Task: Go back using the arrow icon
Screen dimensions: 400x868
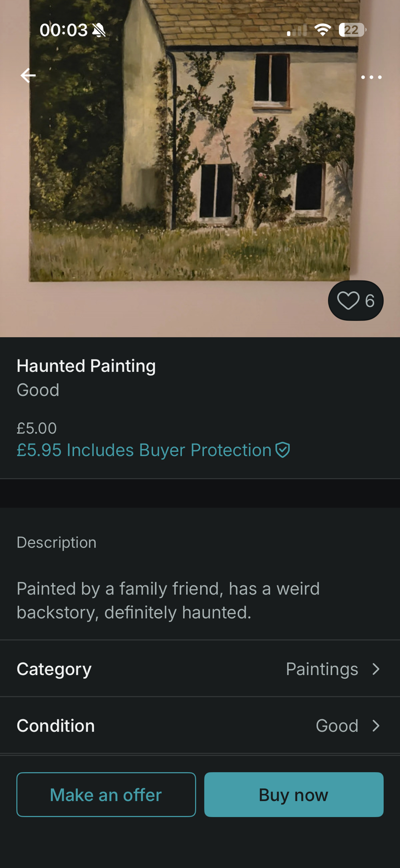Action: [28, 76]
